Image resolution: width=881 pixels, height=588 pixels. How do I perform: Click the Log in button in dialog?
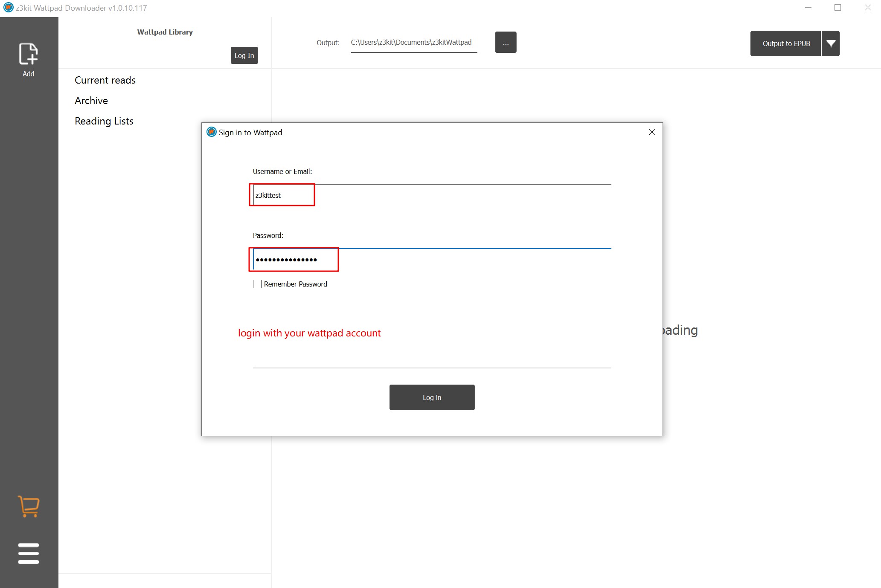coord(432,397)
